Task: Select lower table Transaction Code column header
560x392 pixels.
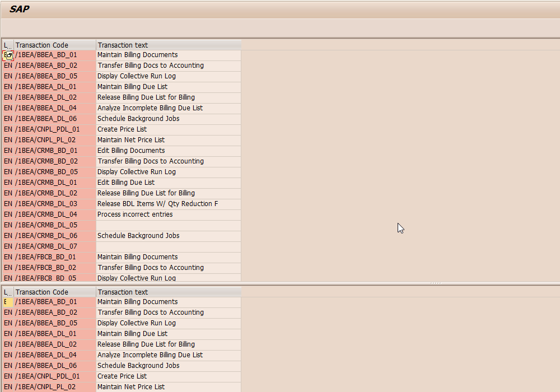Action: (55, 292)
